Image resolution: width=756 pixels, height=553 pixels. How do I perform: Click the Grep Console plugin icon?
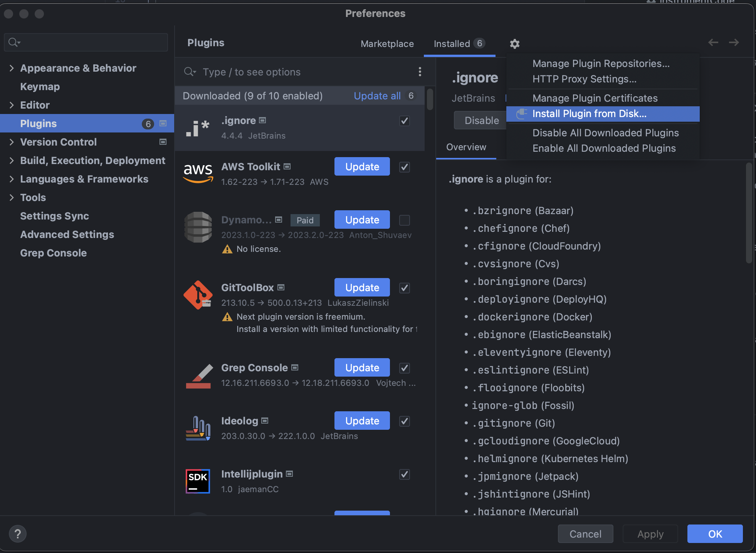coord(198,376)
